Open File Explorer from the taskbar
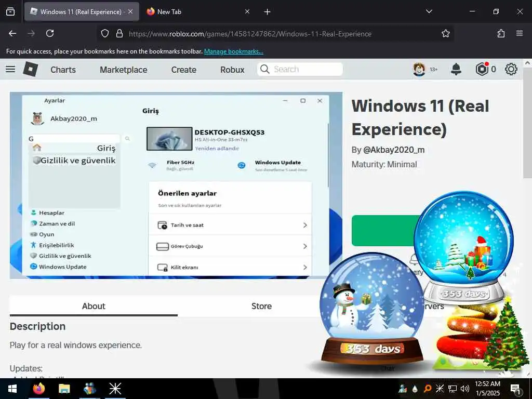 64,389
